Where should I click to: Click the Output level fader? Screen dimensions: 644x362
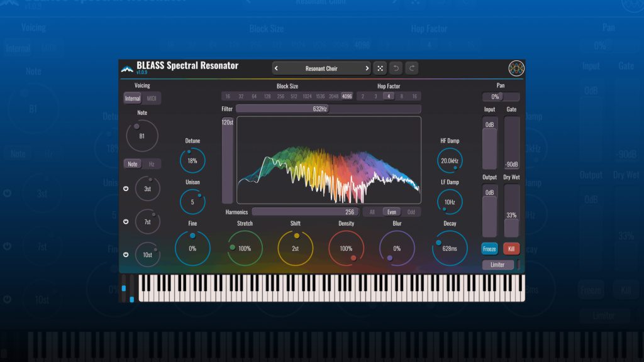(489, 211)
